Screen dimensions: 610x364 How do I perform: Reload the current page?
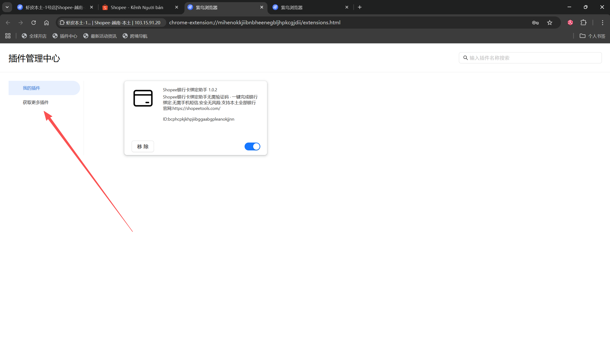[x=34, y=23]
